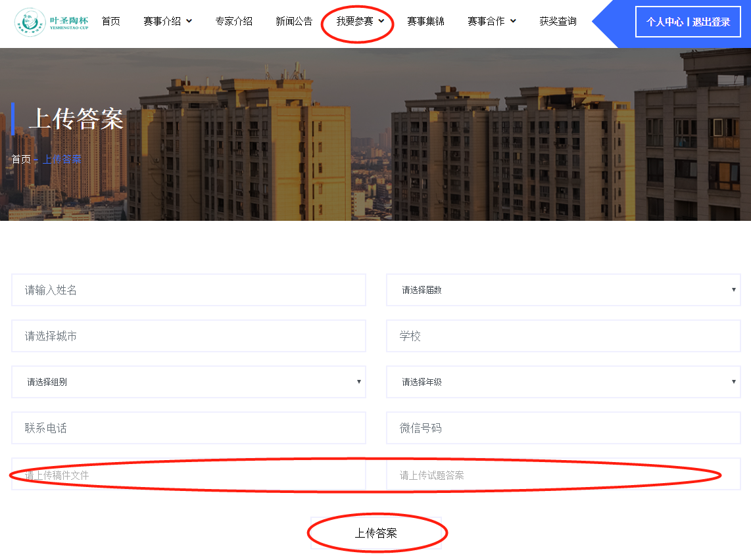Open the 请选择年级 grade dropdown
Viewport: 751px width, 560px height.
click(563, 382)
